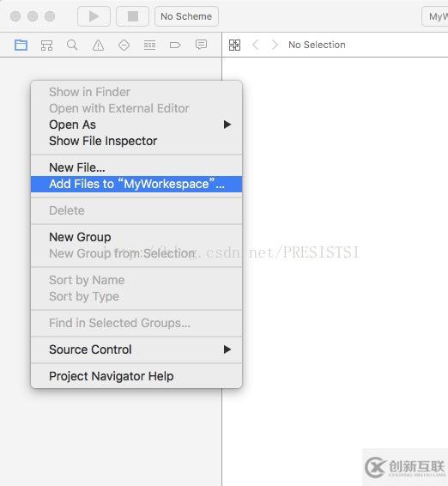Click the Stop button in toolbar
The width and height of the screenshot is (448, 486).
click(133, 16)
